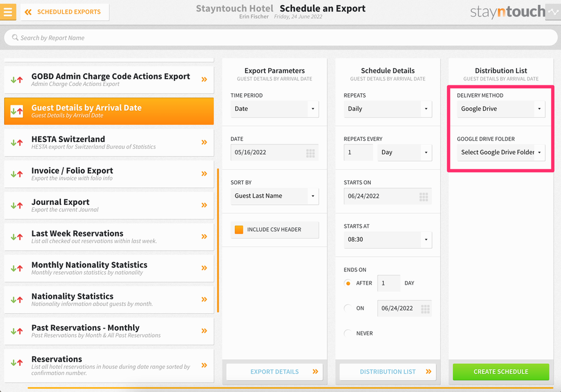
Task: Click arrows icon beside Journal Export
Action: click(16, 205)
